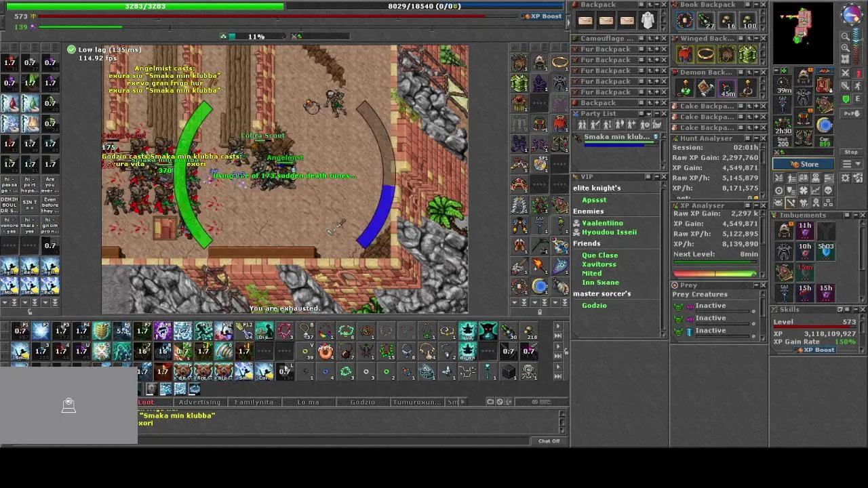Collapse the Winged Backpack panel
868x488 pixels.
pyautogui.click(x=756, y=39)
